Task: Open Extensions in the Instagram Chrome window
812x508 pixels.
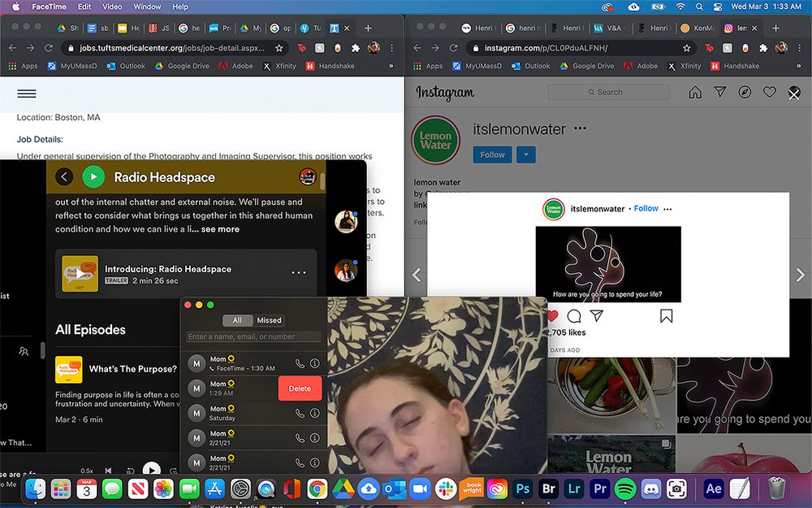Action: pyautogui.click(x=762, y=48)
